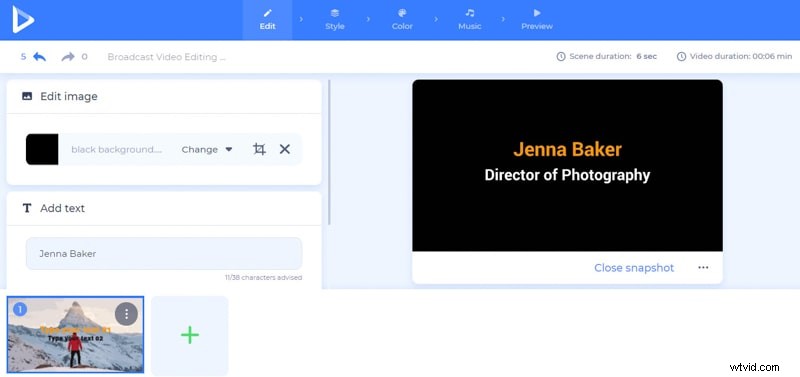
Task: Click the play-triangle app logo
Action: [x=23, y=20]
